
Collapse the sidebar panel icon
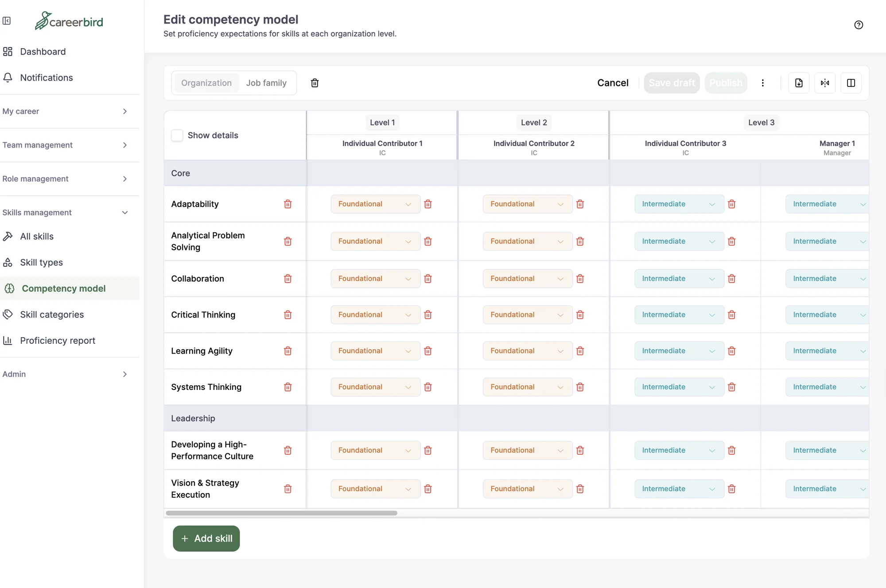[7, 21]
